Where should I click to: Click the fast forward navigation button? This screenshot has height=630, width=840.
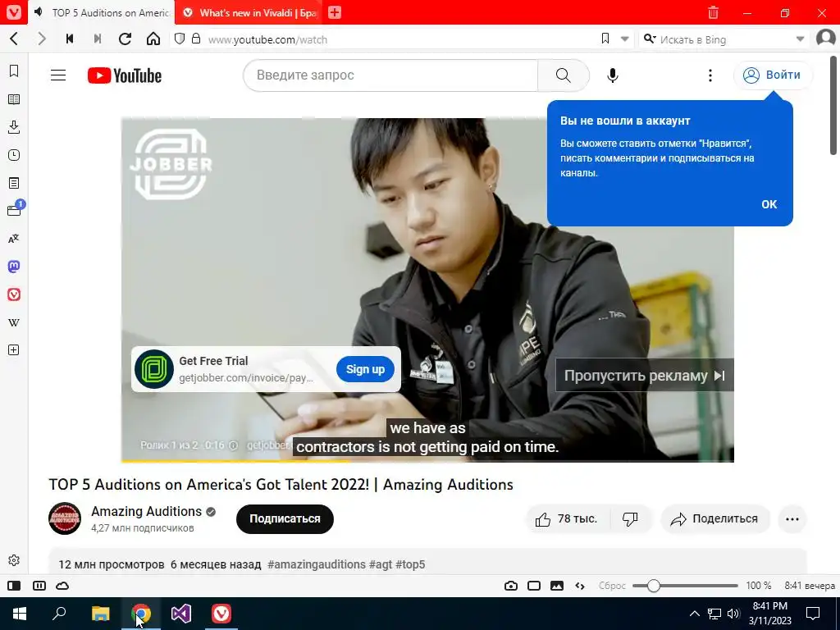[x=98, y=39]
